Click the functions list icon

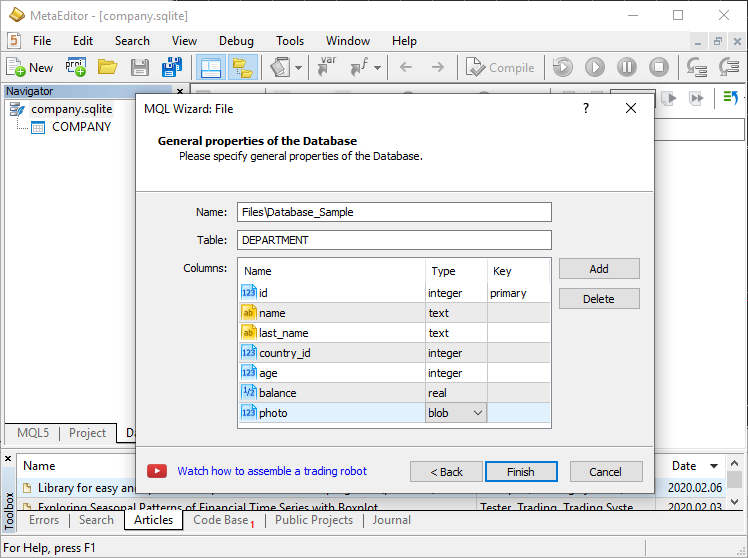pos(359,67)
